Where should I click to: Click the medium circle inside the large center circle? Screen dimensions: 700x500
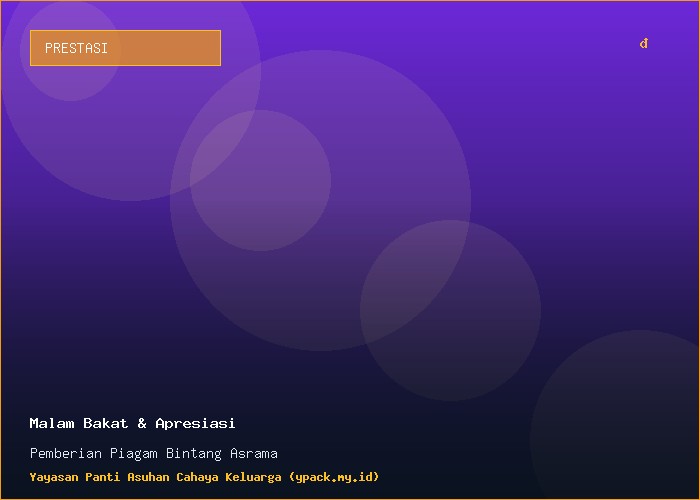(x=260, y=180)
